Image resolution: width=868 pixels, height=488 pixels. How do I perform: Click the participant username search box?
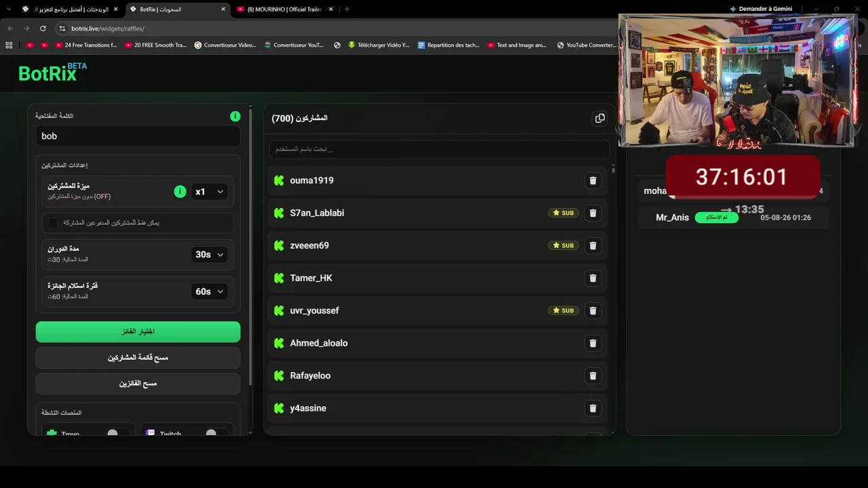[x=439, y=149]
